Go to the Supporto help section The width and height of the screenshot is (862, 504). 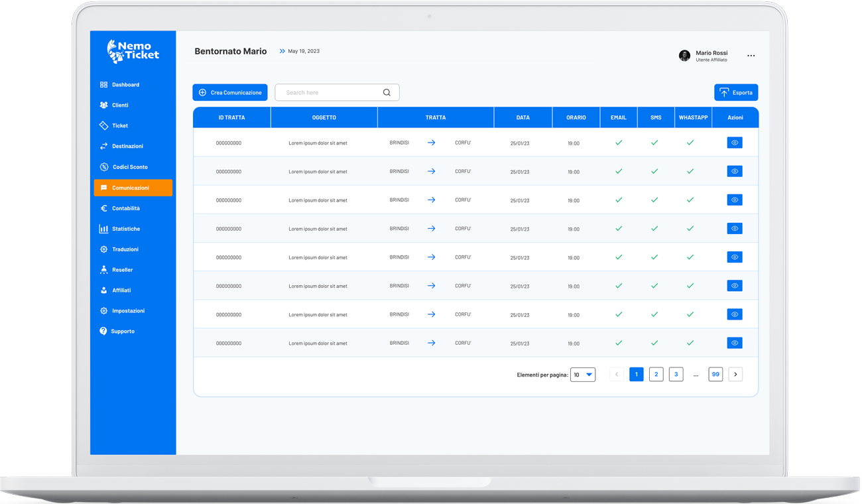pos(122,331)
